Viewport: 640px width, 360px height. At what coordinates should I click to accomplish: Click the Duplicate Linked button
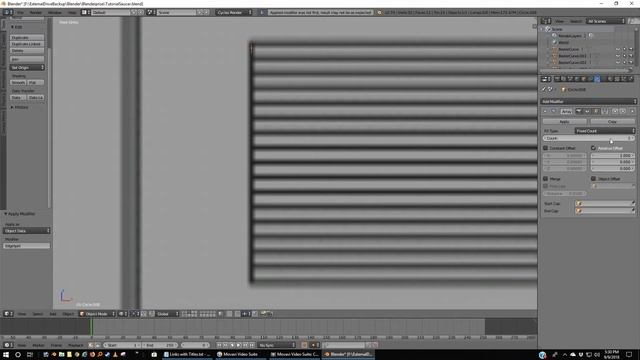point(27,44)
